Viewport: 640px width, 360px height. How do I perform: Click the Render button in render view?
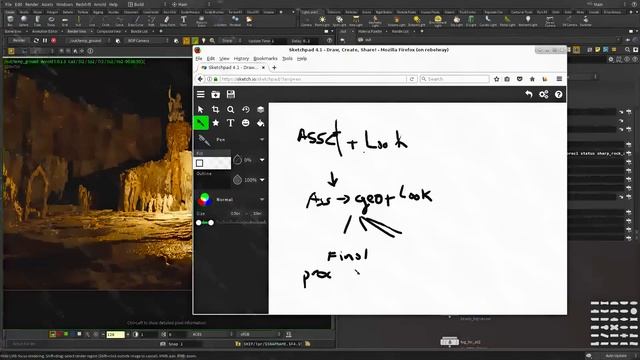19,40
